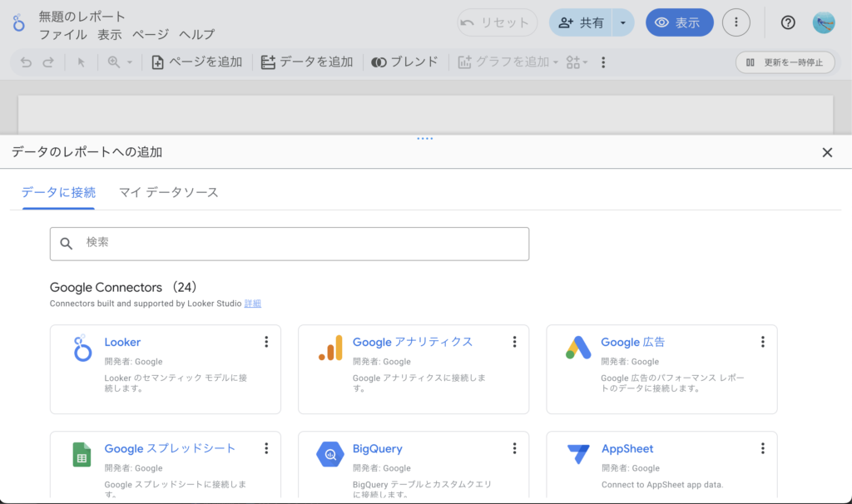Select the BigQuery connector icon
The height and width of the screenshot is (504, 852).
[x=330, y=455]
